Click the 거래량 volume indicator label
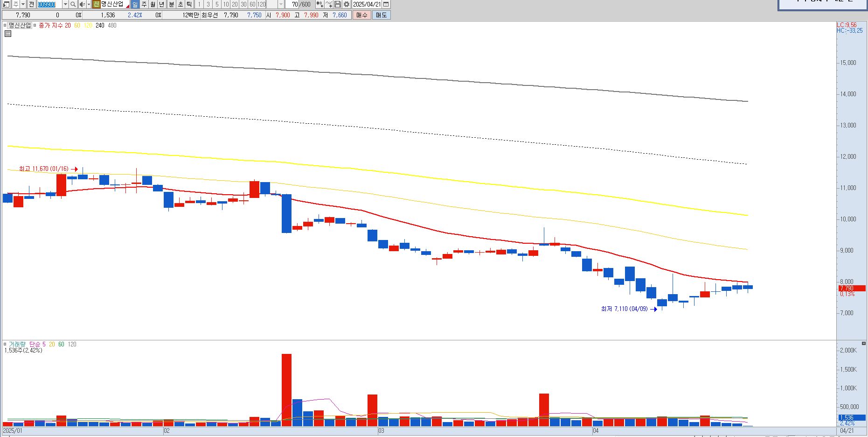Image resolution: width=868 pixels, height=437 pixels. point(17,344)
